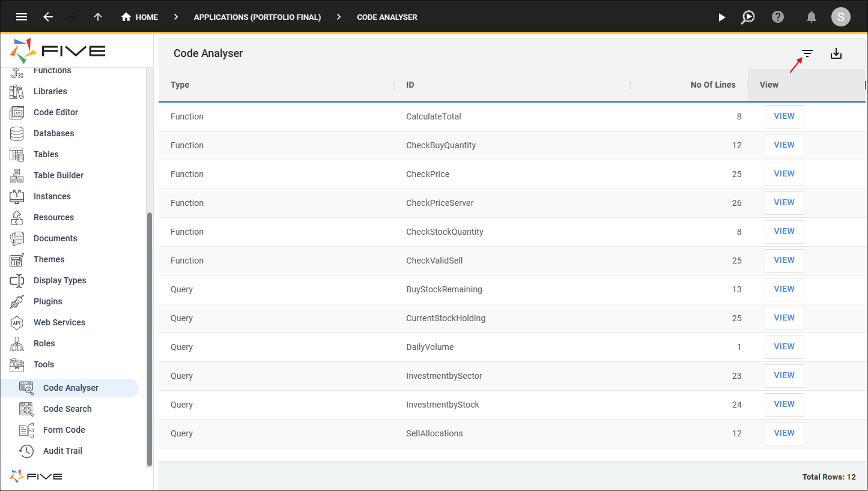Click the Instances icon
Image resolution: width=868 pixels, height=491 pixels.
(17, 196)
